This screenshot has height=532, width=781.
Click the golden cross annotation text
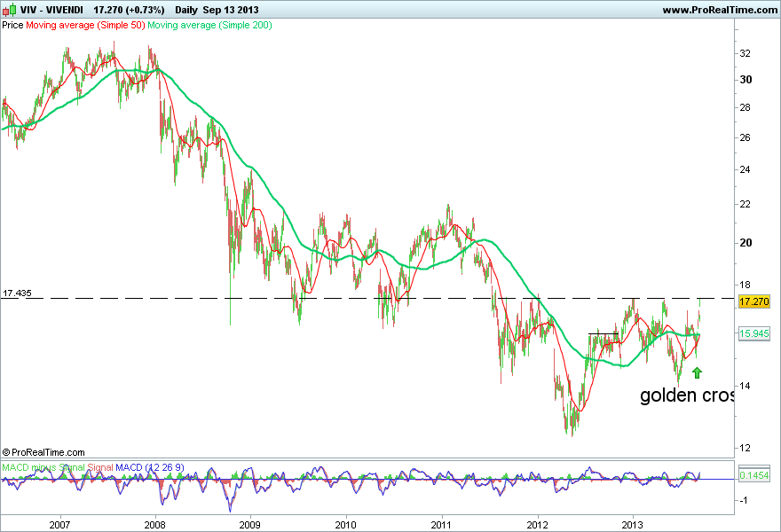tap(687, 395)
